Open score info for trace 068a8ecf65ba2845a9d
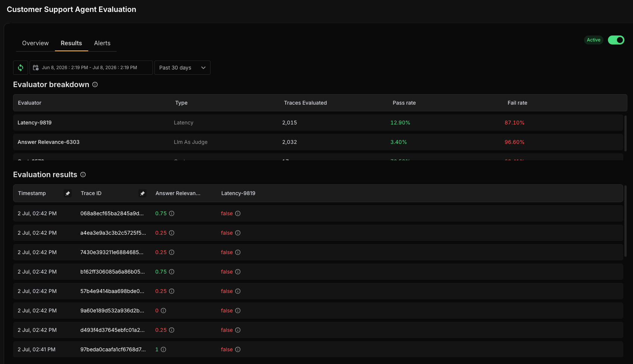 point(172,213)
